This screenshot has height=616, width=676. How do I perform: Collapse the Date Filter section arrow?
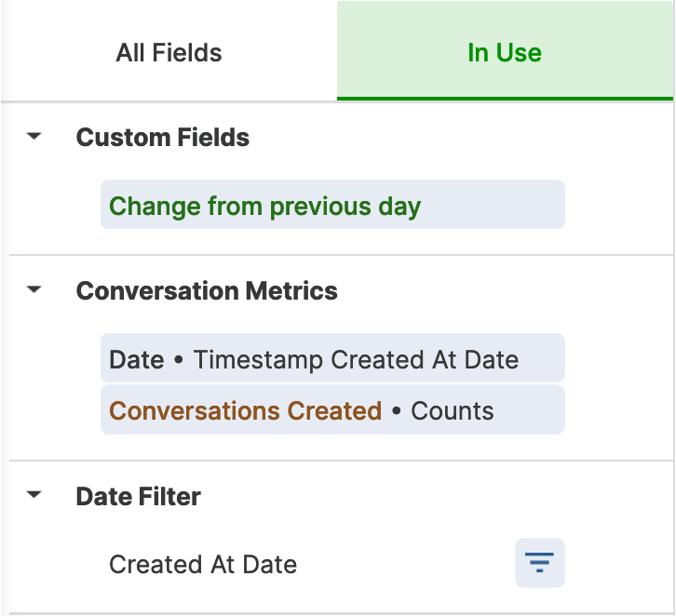pyautogui.click(x=34, y=494)
